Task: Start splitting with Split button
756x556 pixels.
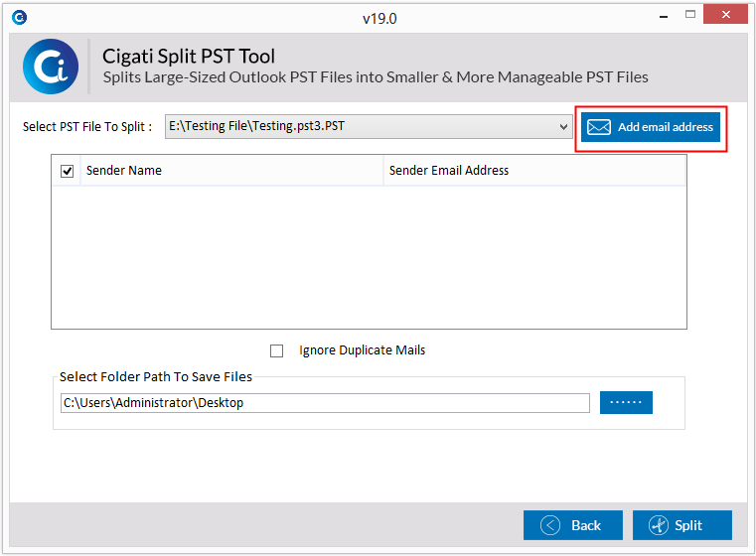Action: coord(682,525)
